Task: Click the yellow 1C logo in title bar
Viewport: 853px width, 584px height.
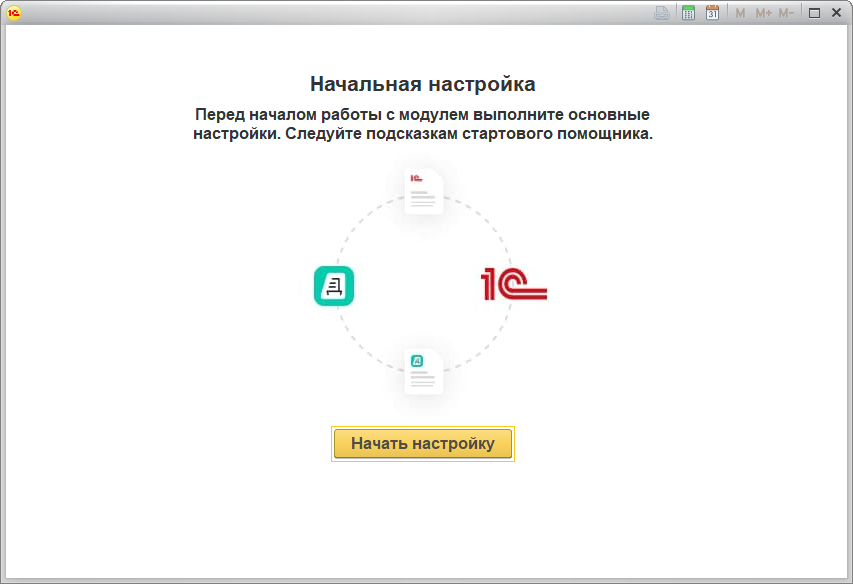Action: pos(14,13)
